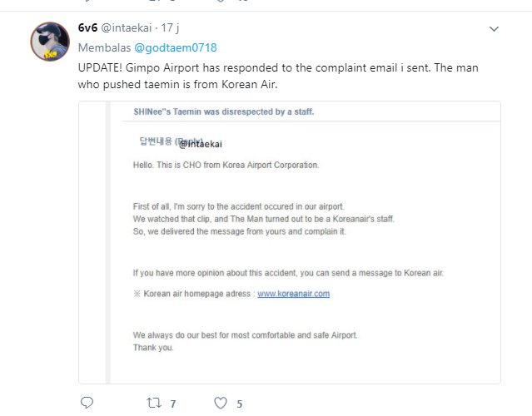Image resolution: width=532 pixels, height=416 pixels.
Task: Expand the tweet options chevron menu
Action: (x=494, y=29)
